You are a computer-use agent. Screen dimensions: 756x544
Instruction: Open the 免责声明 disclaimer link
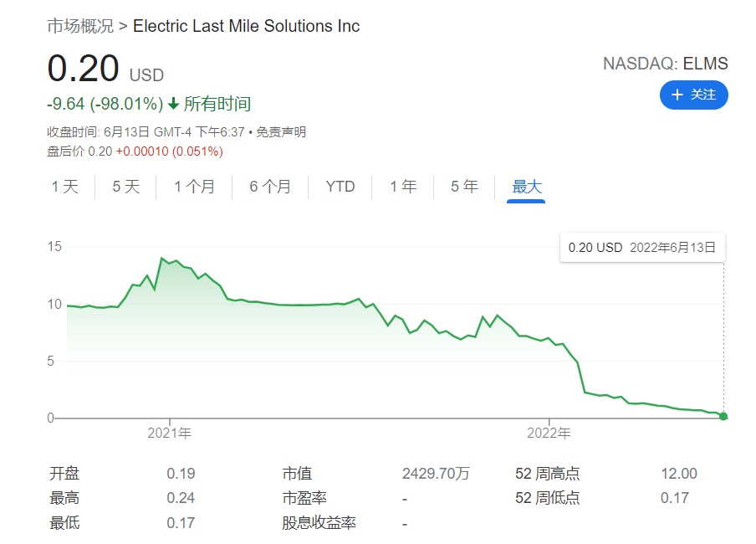[280, 131]
